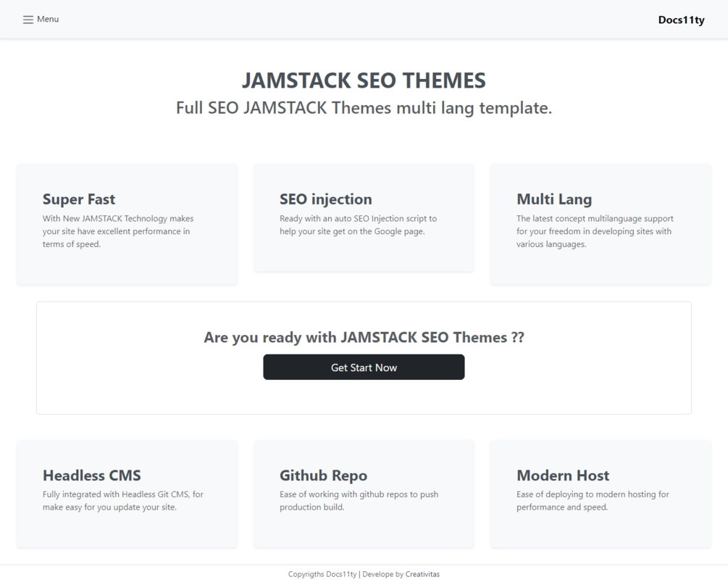The image size is (728, 582).
Task: Click the Menu label in header
Action: tap(48, 19)
